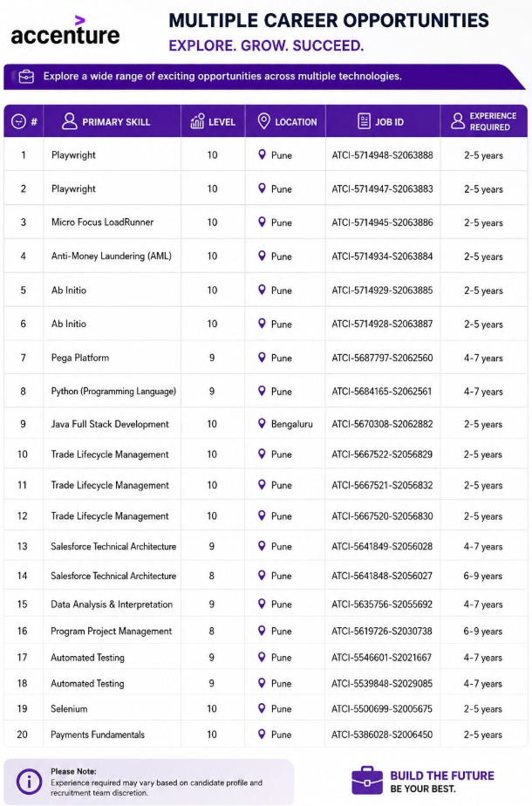Image resolution: width=532 pixels, height=806 pixels.
Task: Click the person icon beside EXPERIENCE REQUIRED
Action: click(x=458, y=121)
